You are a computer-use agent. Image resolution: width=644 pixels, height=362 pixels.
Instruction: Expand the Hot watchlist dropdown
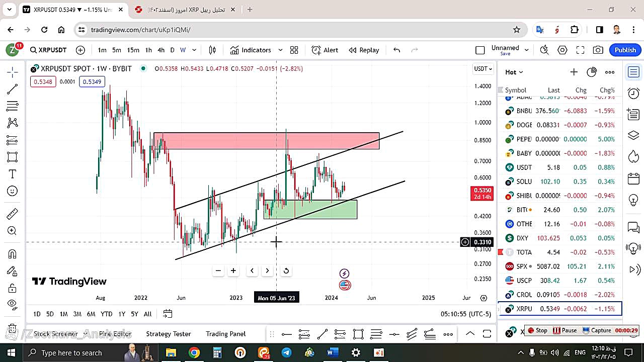point(514,72)
